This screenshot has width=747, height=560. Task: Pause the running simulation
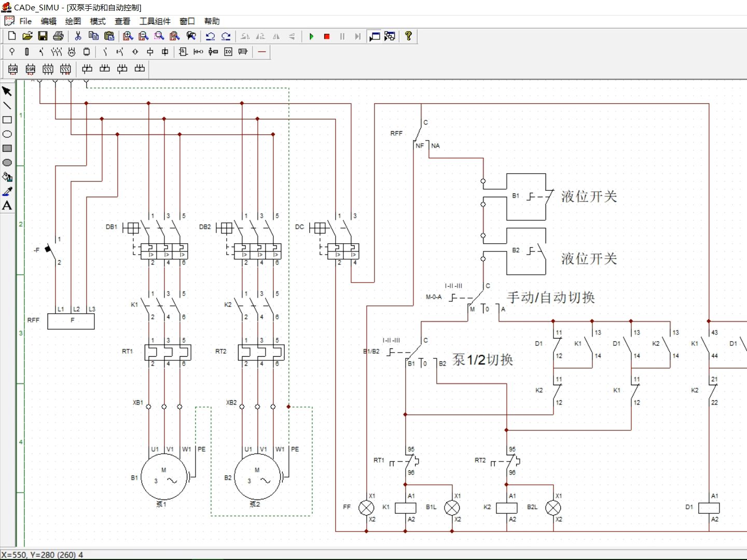(342, 36)
